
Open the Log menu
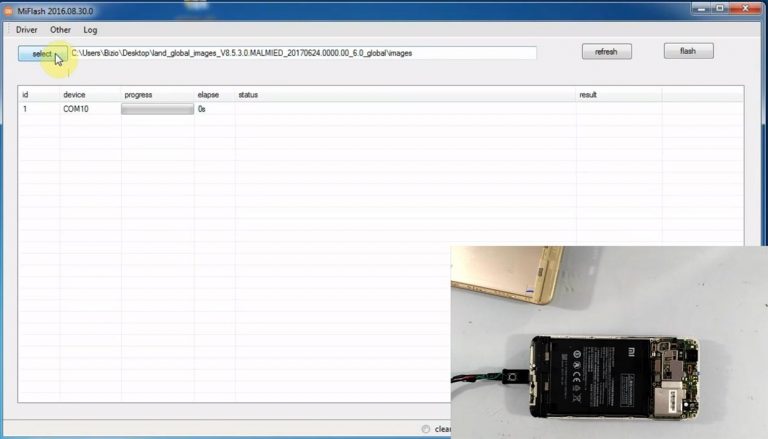point(90,30)
